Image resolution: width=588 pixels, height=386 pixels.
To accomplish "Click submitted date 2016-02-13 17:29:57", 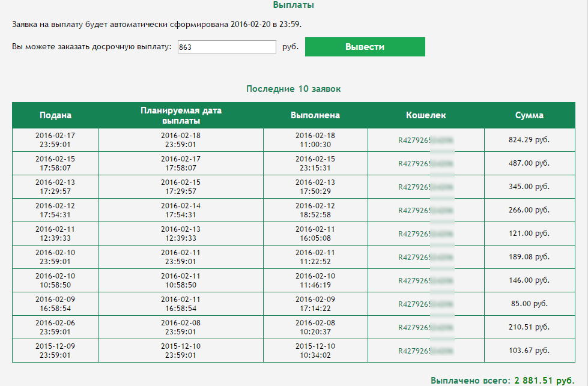I will pos(55,187).
